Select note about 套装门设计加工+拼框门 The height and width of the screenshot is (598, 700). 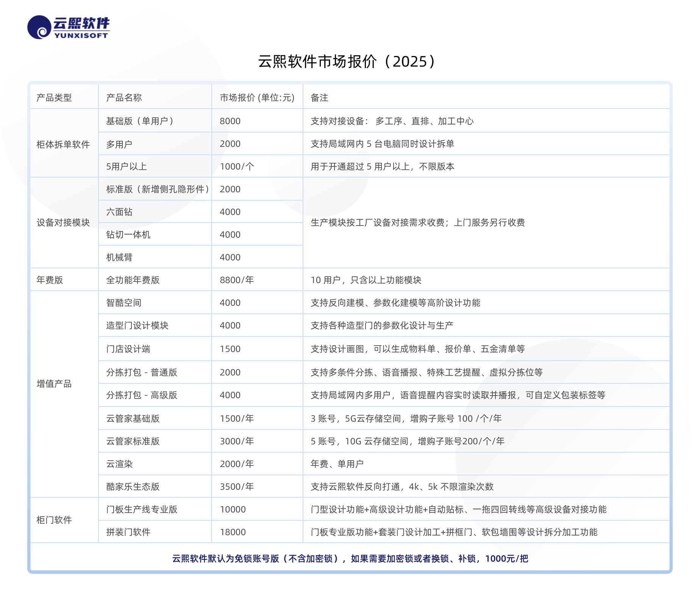pos(454,532)
